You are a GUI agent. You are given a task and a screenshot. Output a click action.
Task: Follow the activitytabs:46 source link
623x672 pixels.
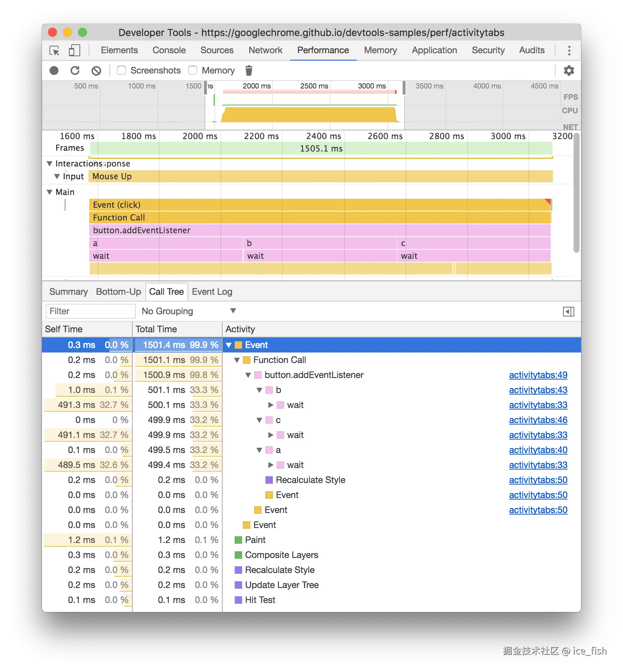pyautogui.click(x=538, y=420)
